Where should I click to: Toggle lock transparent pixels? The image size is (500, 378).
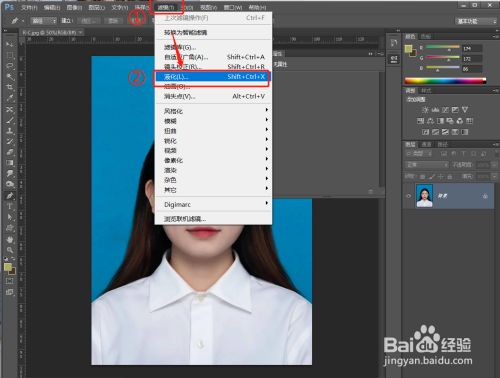tap(422, 176)
